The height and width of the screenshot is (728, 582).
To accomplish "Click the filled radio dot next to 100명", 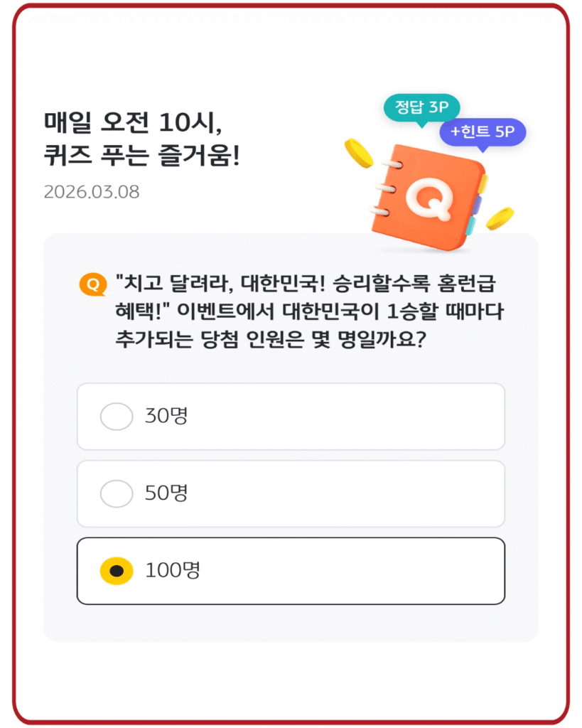I will (x=117, y=570).
